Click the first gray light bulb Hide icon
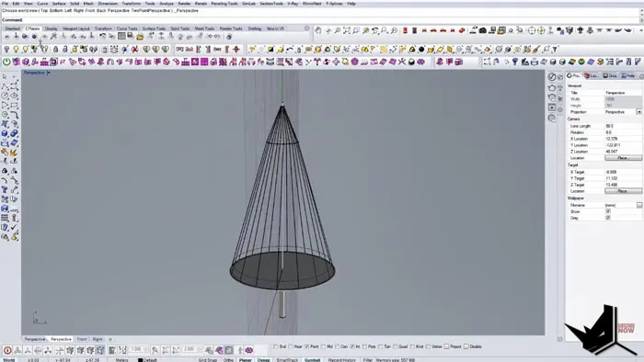The image size is (644, 362). (6, 50)
